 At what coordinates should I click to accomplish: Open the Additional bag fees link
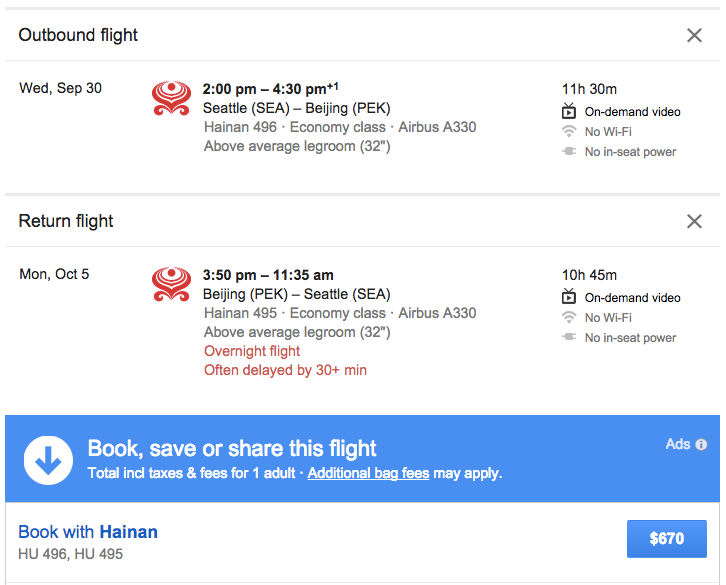pos(368,473)
